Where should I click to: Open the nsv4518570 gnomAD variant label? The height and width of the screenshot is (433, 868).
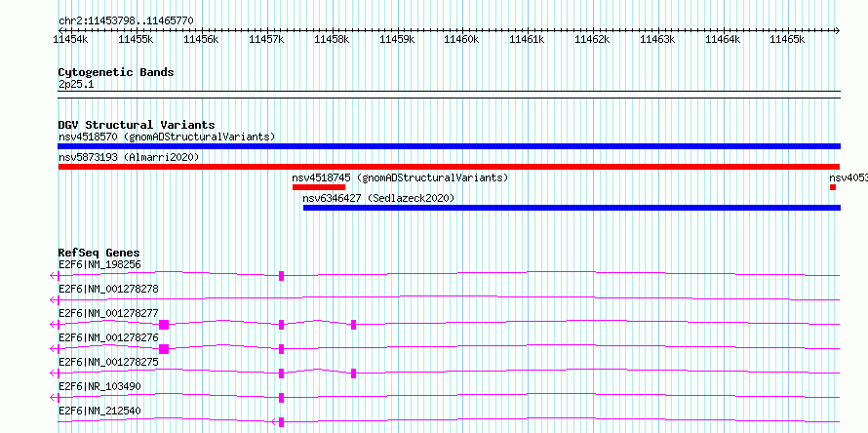[x=167, y=137]
